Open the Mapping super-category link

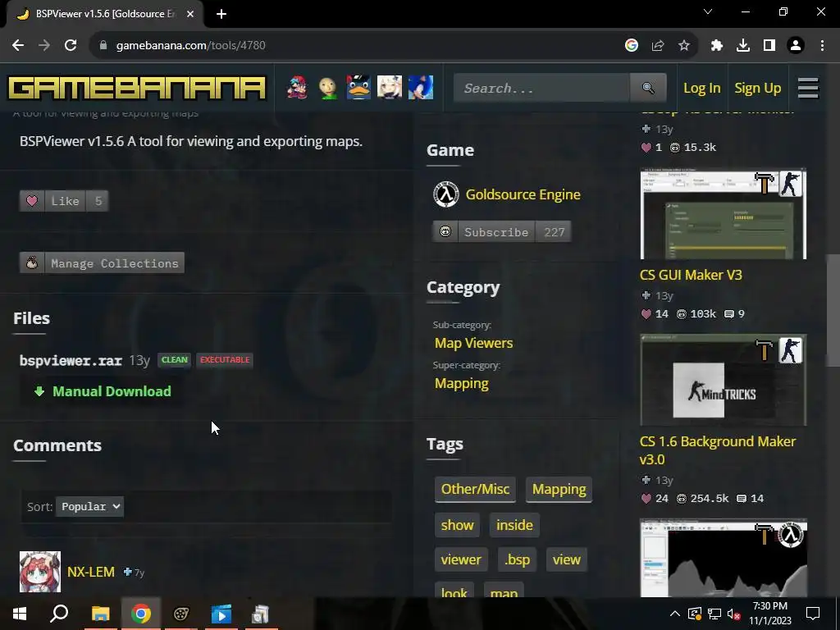[461, 383]
